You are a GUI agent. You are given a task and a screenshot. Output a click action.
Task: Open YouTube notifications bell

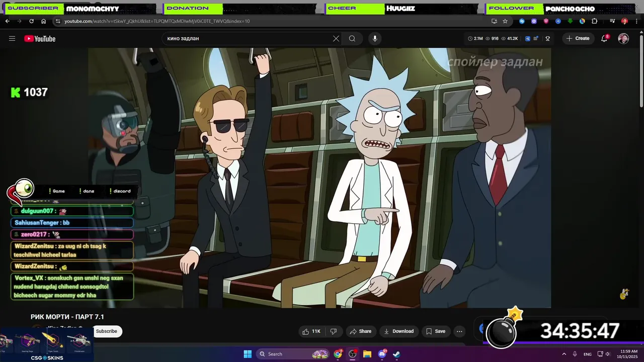[605, 39]
